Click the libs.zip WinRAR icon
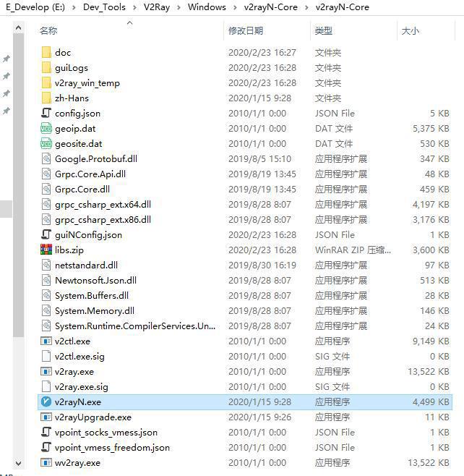Viewport: 464px width, 476px height. [46, 250]
